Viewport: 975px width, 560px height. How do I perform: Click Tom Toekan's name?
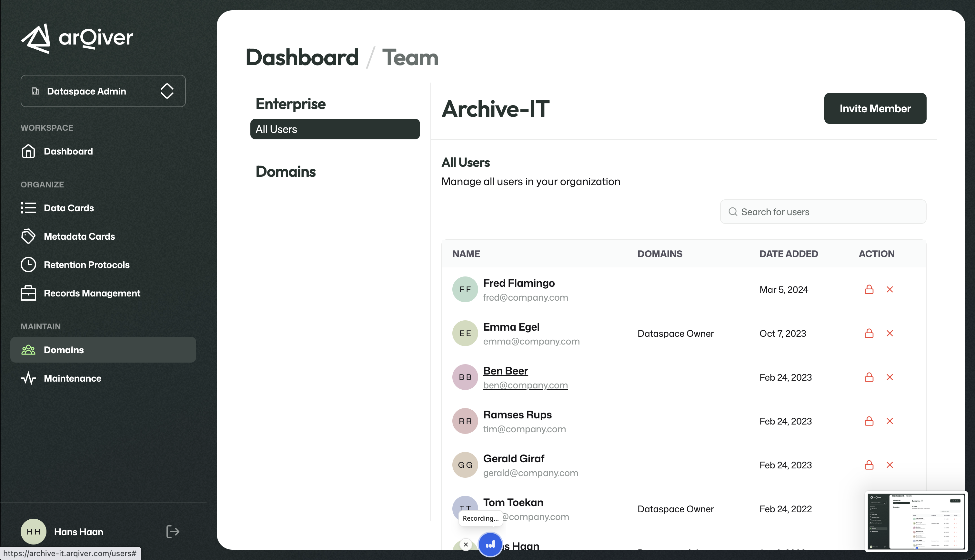click(x=513, y=502)
